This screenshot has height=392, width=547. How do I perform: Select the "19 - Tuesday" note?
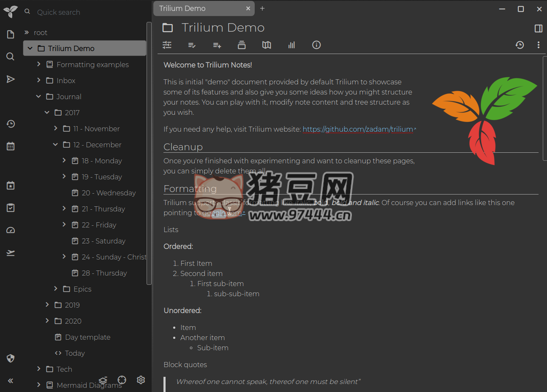pos(102,177)
